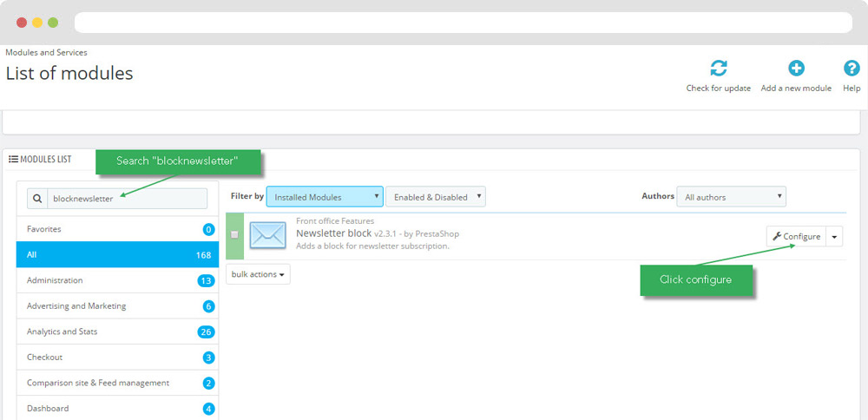Click the yellow window minimize dot
The width and height of the screenshot is (868, 420).
pyautogui.click(x=37, y=23)
